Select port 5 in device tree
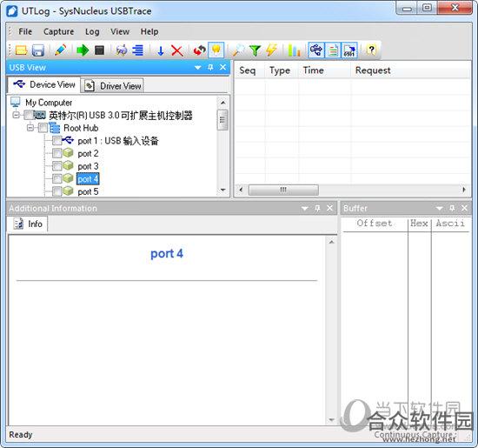 click(88, 191)
